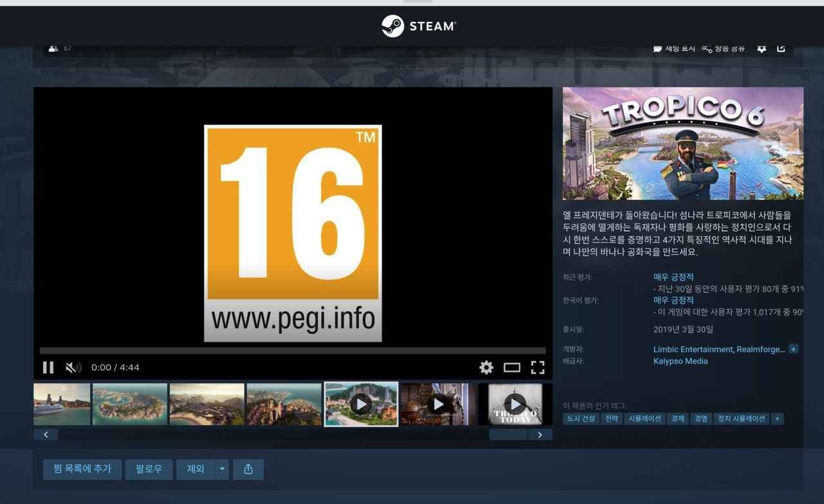
Task: Move thumbnail strip right with arrow
Action: (x=540, y=434)
